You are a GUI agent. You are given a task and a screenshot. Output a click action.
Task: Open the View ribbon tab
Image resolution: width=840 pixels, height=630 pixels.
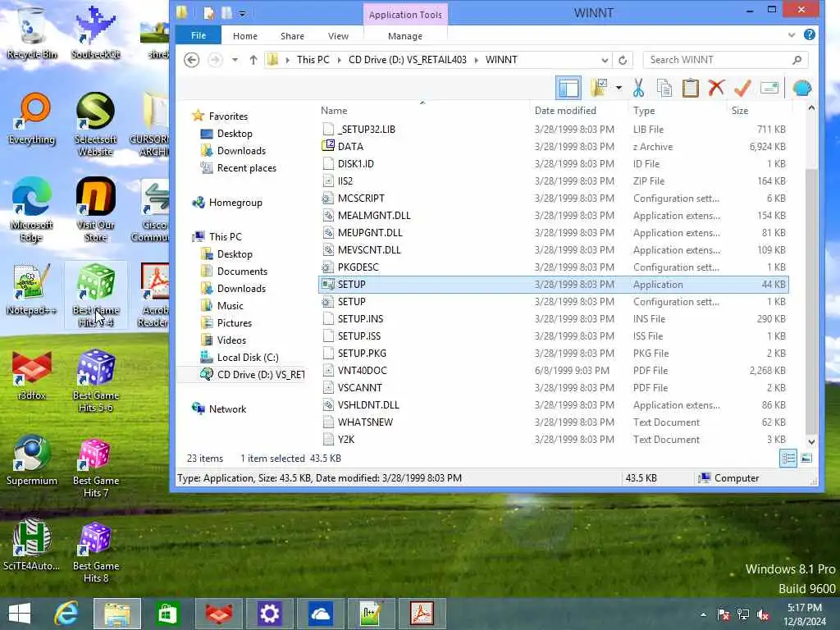coord(338,36)
